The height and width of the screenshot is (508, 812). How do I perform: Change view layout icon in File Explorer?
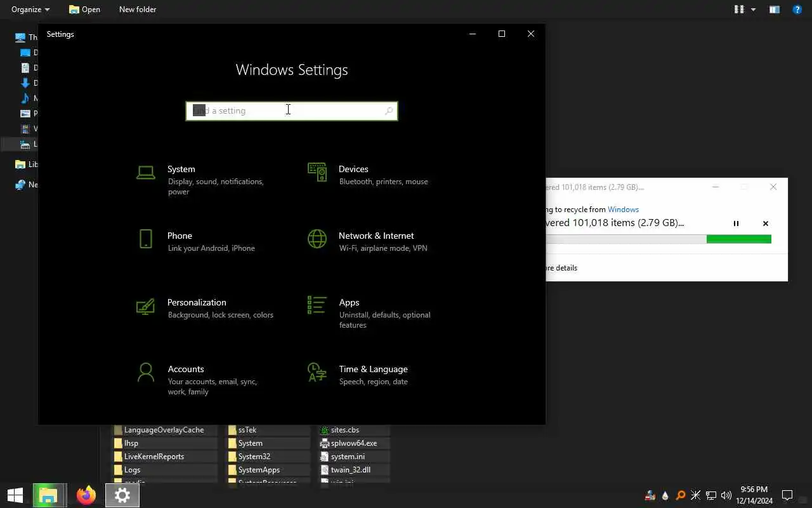pos(739,10)
